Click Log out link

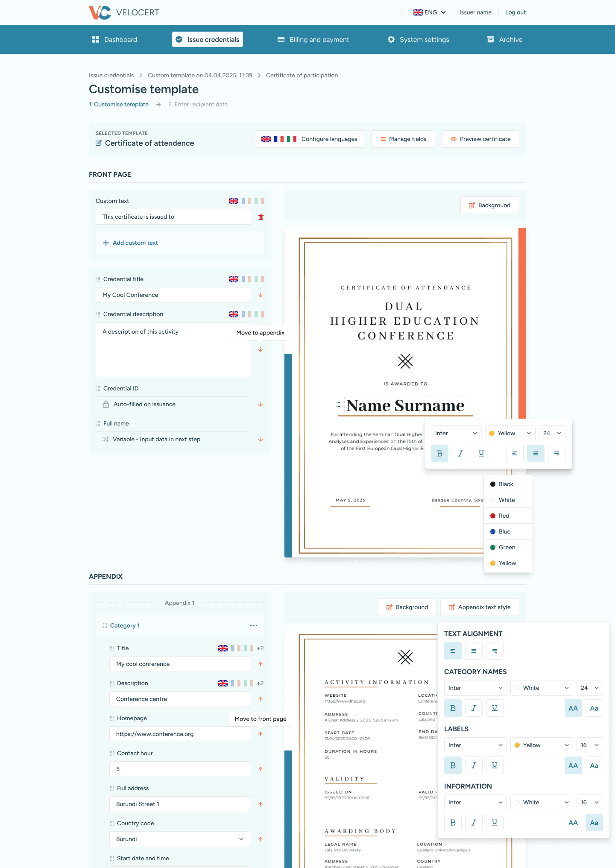coord(515,12)
